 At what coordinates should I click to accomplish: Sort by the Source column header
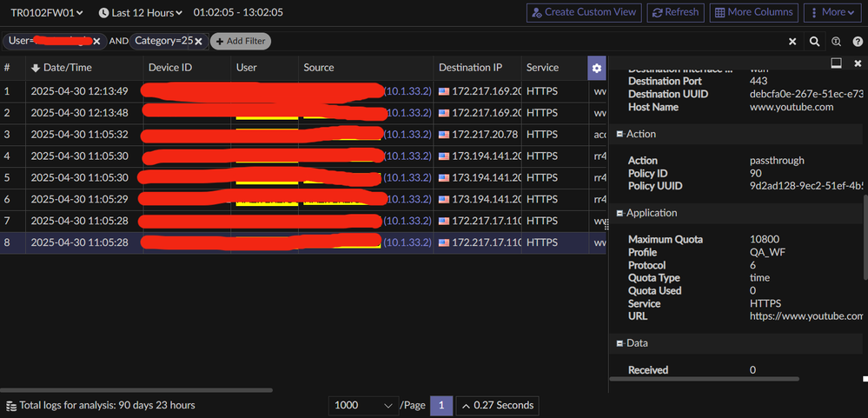pyautogui.click(x=318, y=68)
